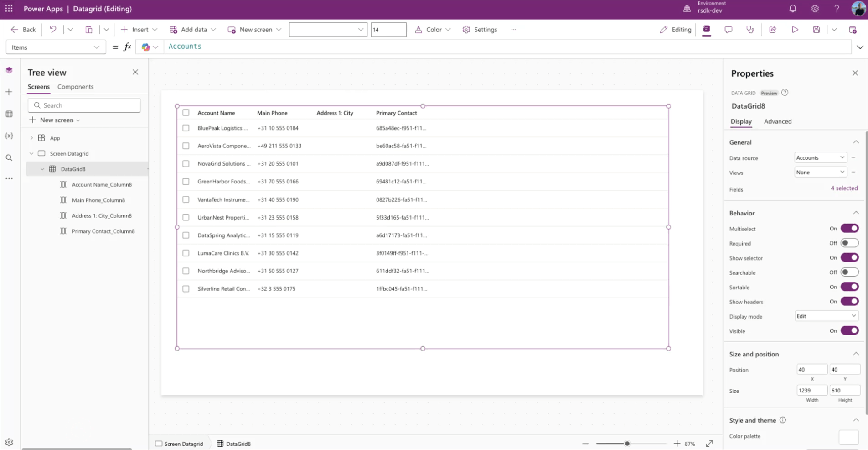Image resolution: width=868 pixels, height=450 pixels.
Task: Expand the formula bar chevron
Action: [x=860, y=47]
